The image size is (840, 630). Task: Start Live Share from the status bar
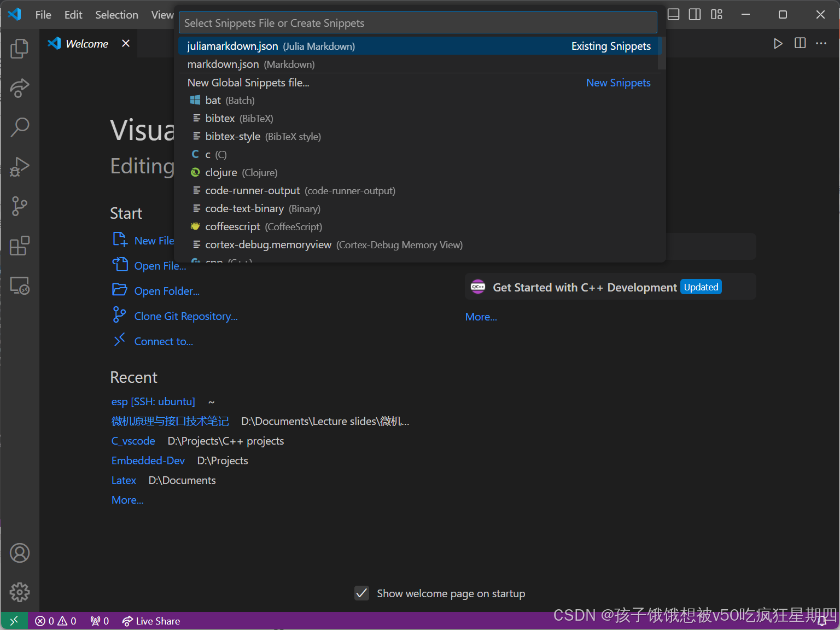pyautogui.click(x=151, y=621)
